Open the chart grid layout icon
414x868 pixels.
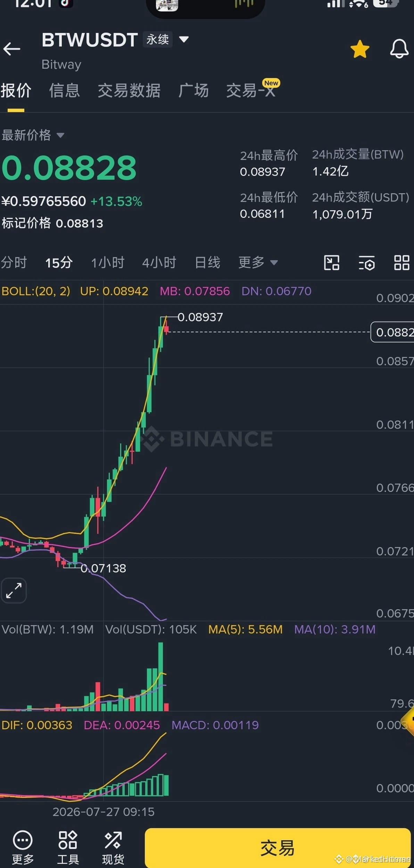[x=401, y=263]
